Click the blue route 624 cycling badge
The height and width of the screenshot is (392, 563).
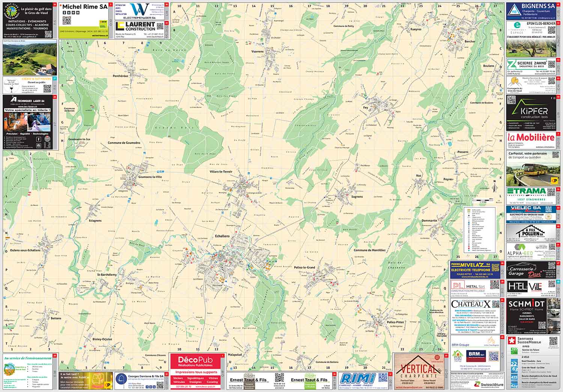click(514, 385)
